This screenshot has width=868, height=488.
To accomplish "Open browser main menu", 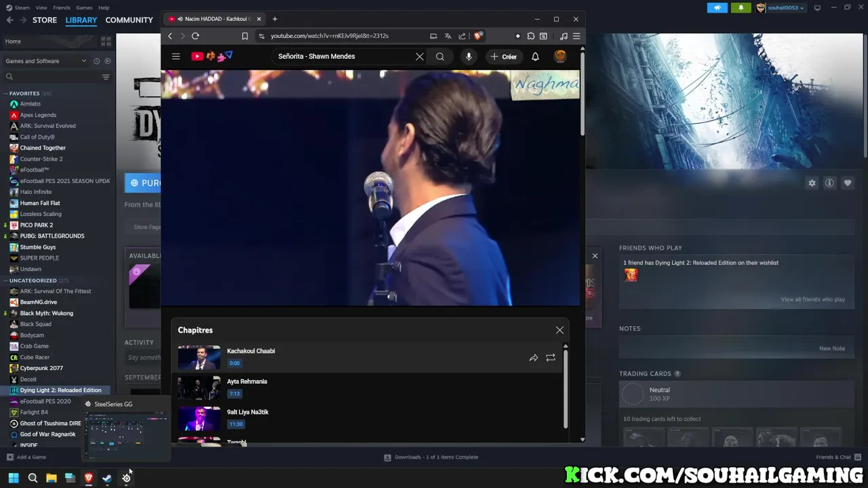I will click(x=576, y=36).
